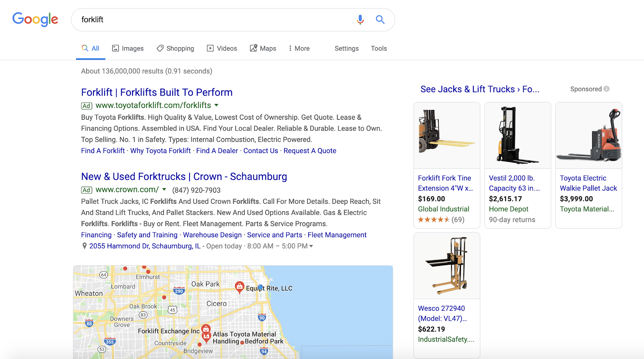644x359 pixels.
Task: Click the 'Vestil 2,000 lb. Capacity' product title
Action: point(514,183)
